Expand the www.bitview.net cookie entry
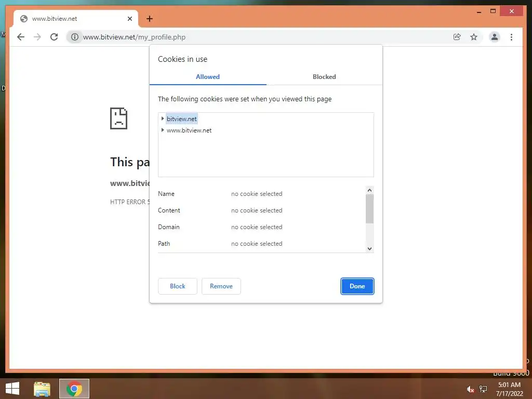This screenshot has width=532, height=399. coord(163,130)
